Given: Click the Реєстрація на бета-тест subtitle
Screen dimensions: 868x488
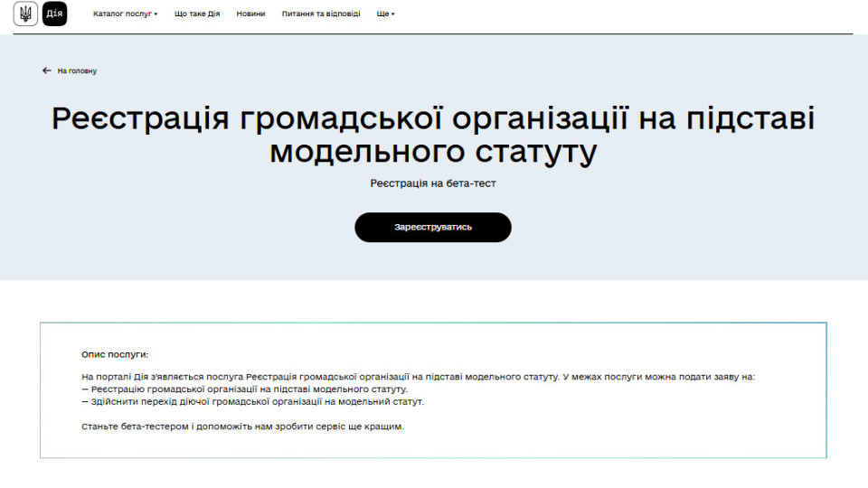Looking at the screenshot, I should (433, 183).
